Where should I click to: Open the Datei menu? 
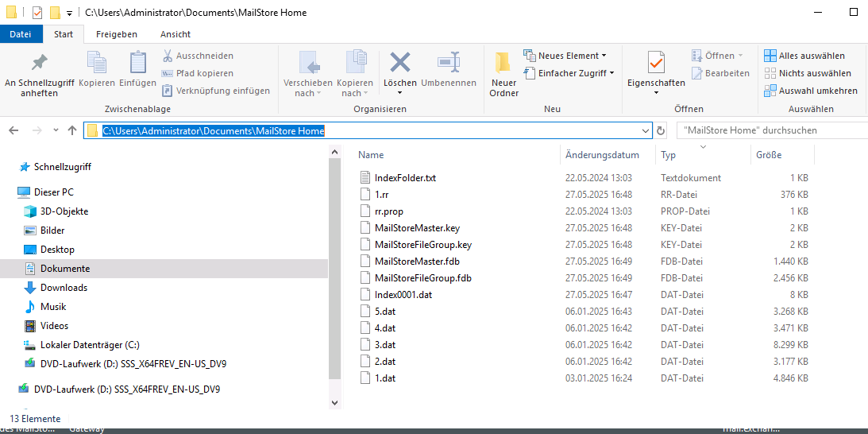pyautogui.click(x=20, y=34)
